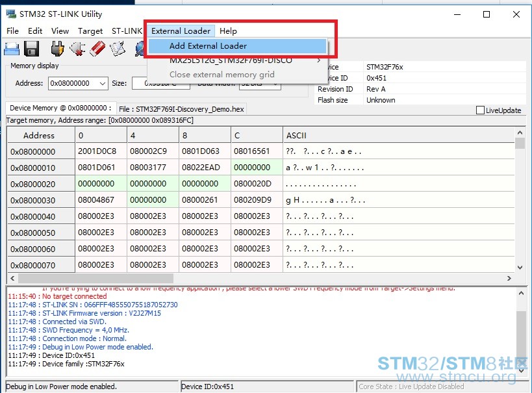Click memory grid vertical scrollbar up arrow
This screenshot has width=532, height=393.
pyautogui.click(x=520, y=133)
